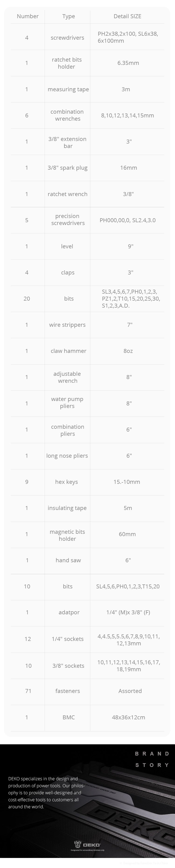Click the 'precision screwdrivers' cell

click(67, 220)
